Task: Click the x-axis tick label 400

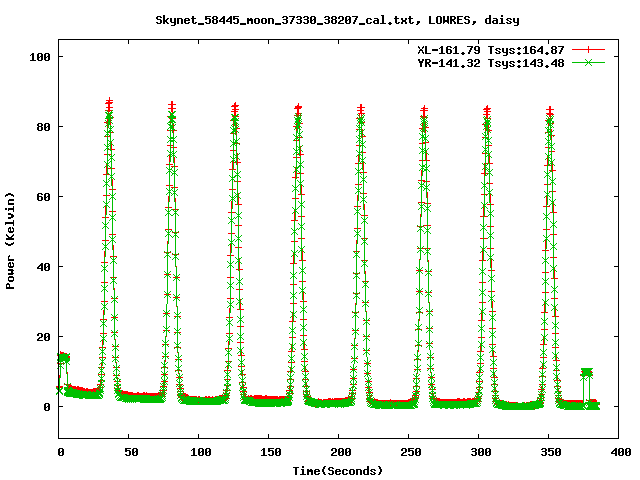Action: pos(621,452)
